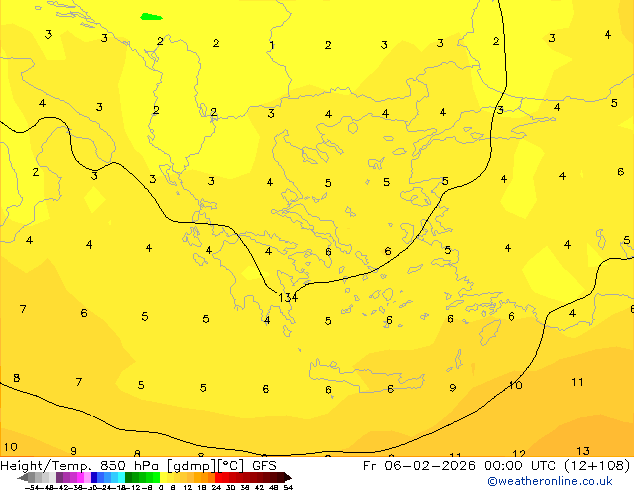The image size is (634, 490).
Task: Click the 'Height/Temp. 850 hPa' map title
Action: (x=80, y=466)
